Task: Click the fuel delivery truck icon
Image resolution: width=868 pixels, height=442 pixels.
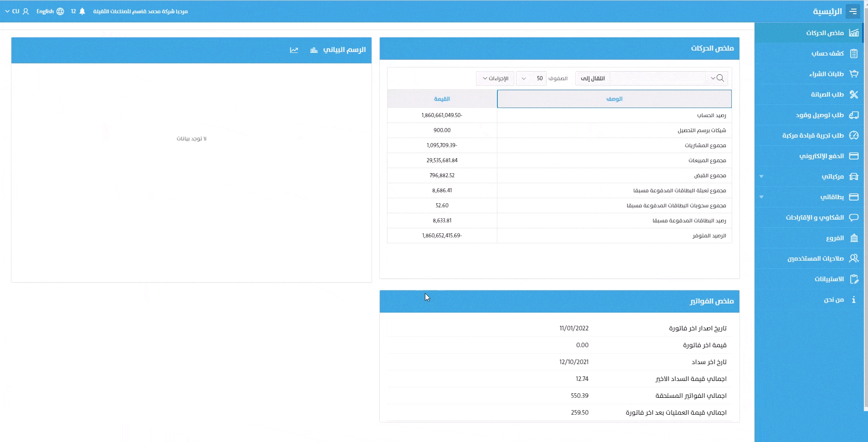Action: tap(854, 115)
